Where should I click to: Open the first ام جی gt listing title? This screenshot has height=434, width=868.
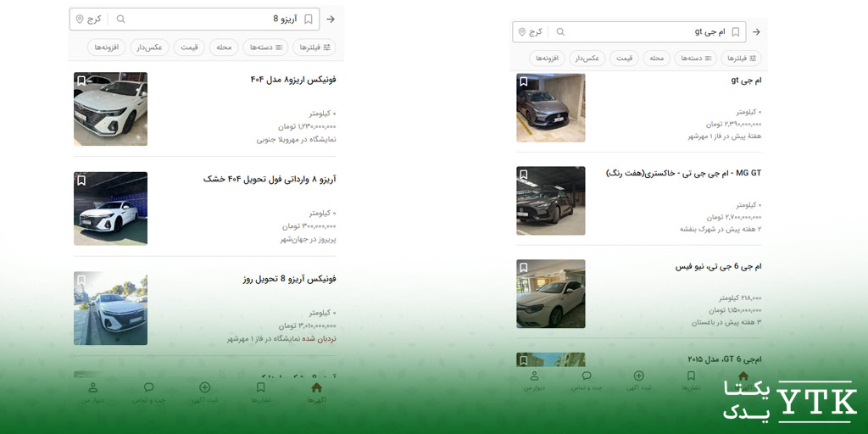(x=746, y=81)
